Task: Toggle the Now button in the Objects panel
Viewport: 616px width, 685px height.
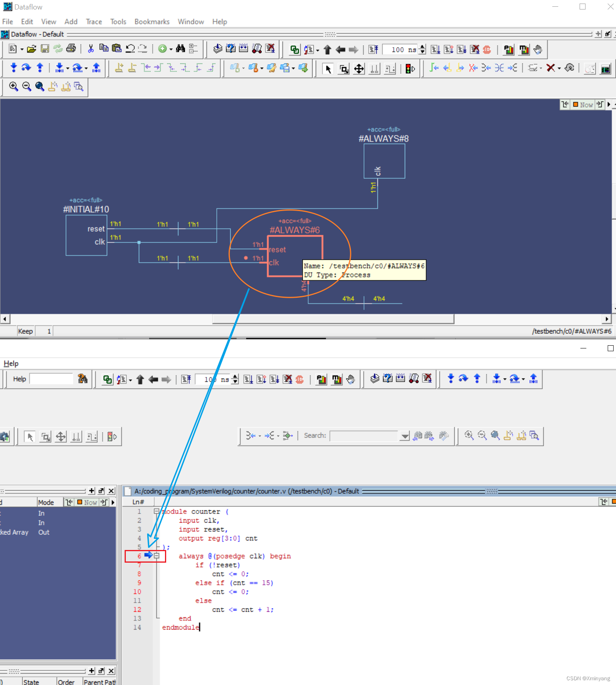Action: point(87,502)
